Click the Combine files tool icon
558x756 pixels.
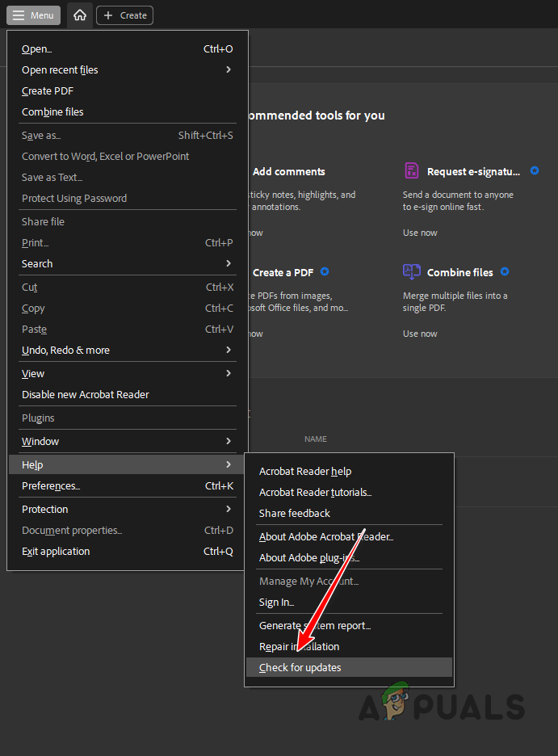click(412, 271)
